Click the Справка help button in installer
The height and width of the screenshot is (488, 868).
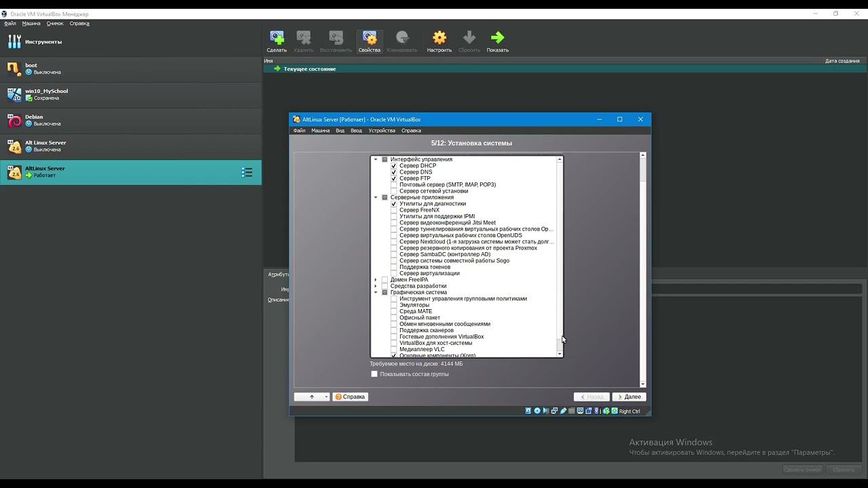click(x=350, y=397)
